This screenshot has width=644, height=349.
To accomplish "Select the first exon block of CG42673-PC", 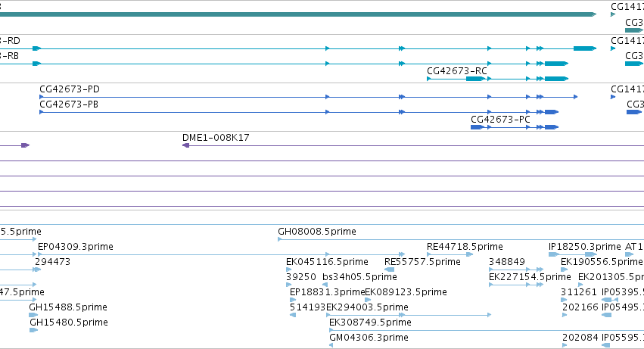I will (x=477, y=127).
